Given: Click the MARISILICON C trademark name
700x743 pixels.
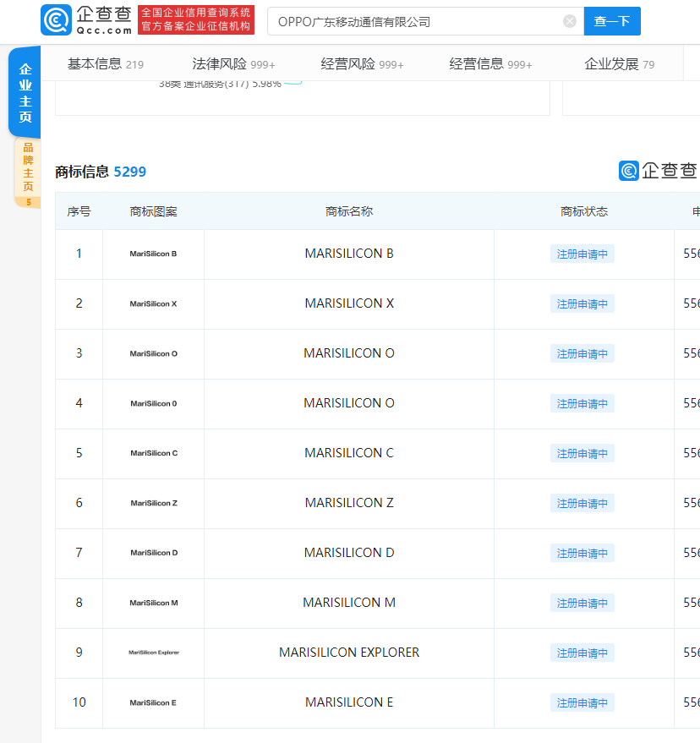Looking at the screenshot, I should [x=349, y=453].
